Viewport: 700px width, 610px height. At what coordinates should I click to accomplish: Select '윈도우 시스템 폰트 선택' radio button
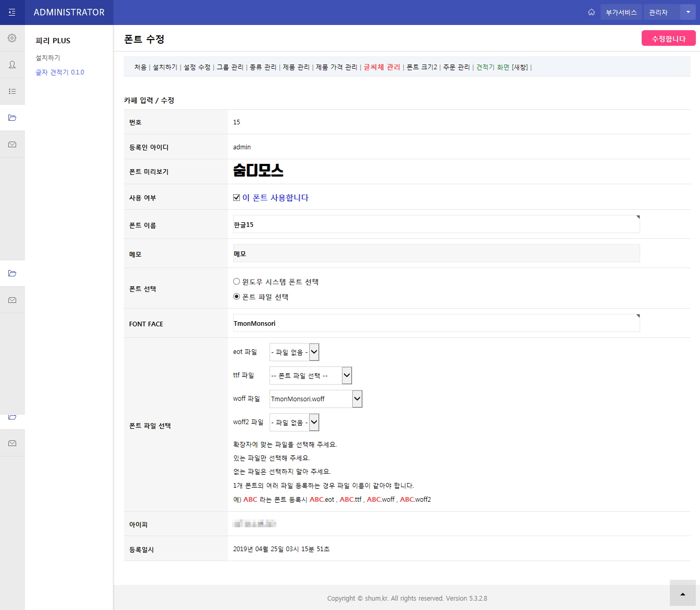coord(237,282)
